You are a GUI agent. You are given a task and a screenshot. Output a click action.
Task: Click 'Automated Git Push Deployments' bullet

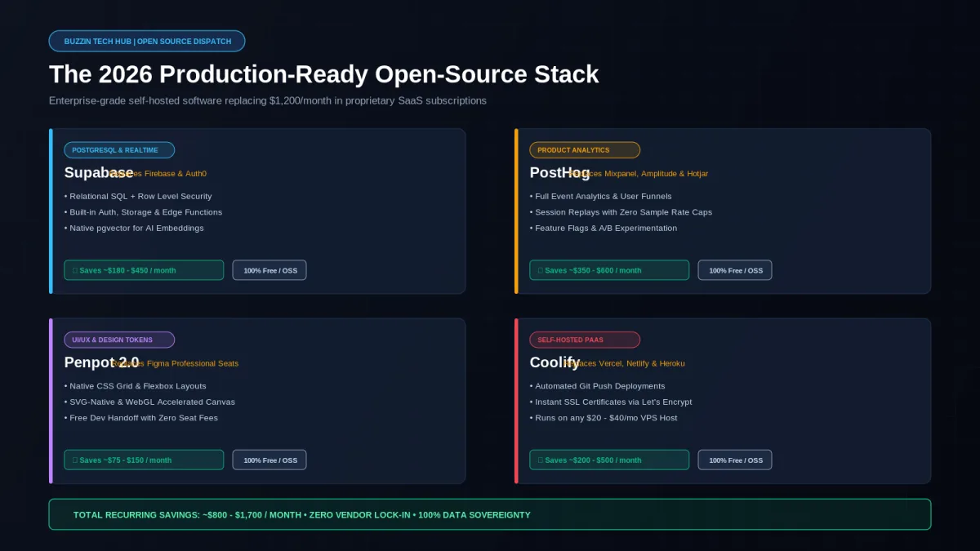tap(598, 386)
